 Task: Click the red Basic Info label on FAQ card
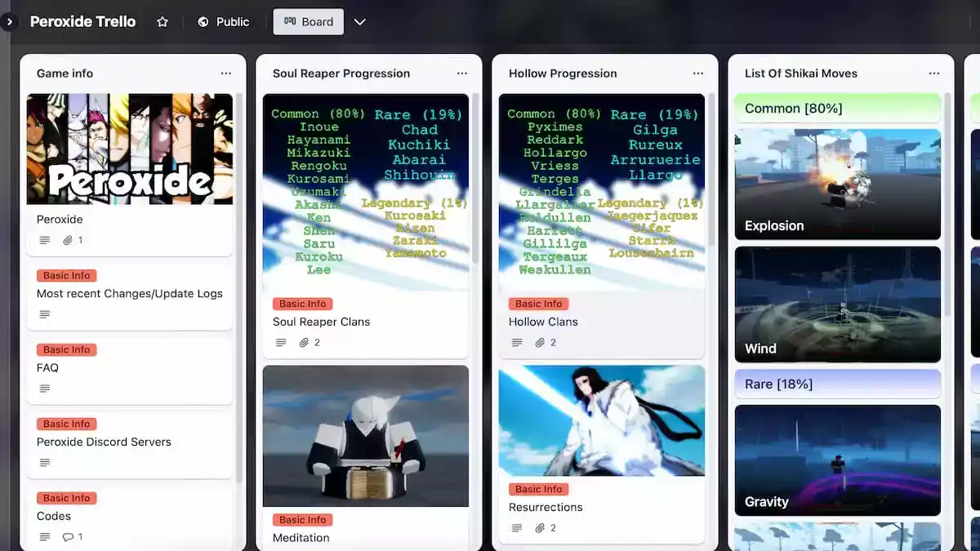pos(66,349)
